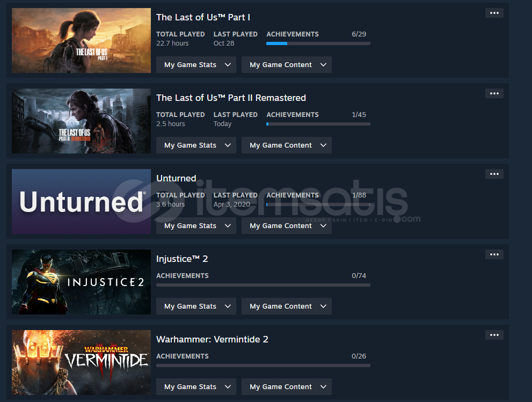Open Vermintide 2 My Game Stats dropdown
Screen dimensions: 532x402
196,387
